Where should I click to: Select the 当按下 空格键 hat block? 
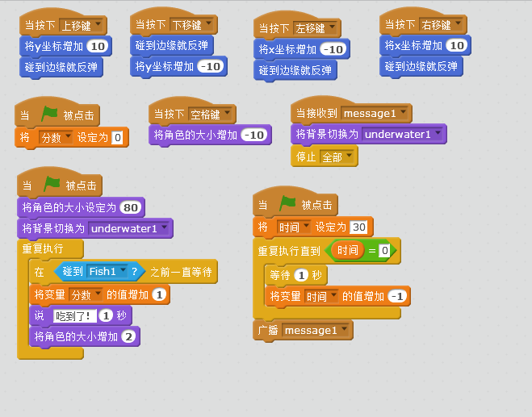[x=192, y=111]
